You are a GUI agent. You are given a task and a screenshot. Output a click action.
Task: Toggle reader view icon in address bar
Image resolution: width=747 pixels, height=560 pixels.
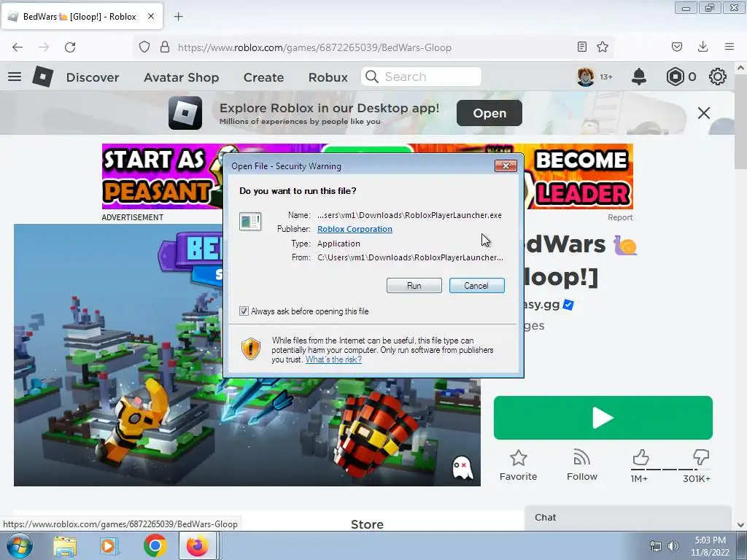coord(581,47)
